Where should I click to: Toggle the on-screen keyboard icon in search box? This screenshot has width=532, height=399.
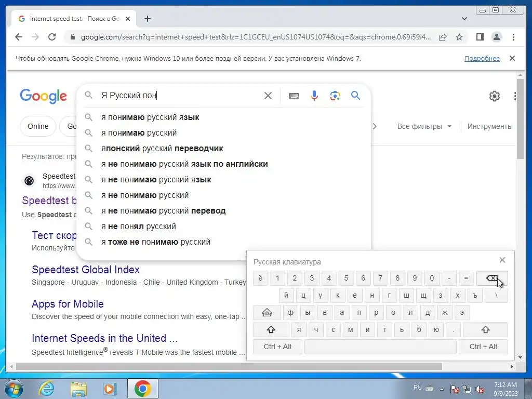[294, 96]
